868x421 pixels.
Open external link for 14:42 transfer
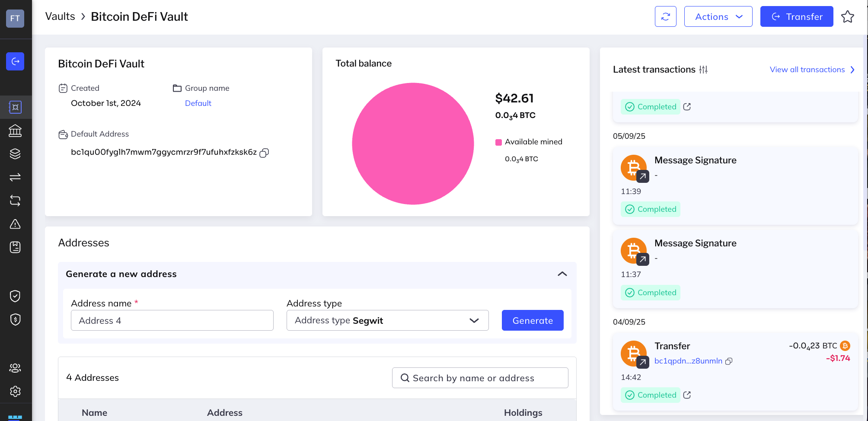click(x=687, y=395)
